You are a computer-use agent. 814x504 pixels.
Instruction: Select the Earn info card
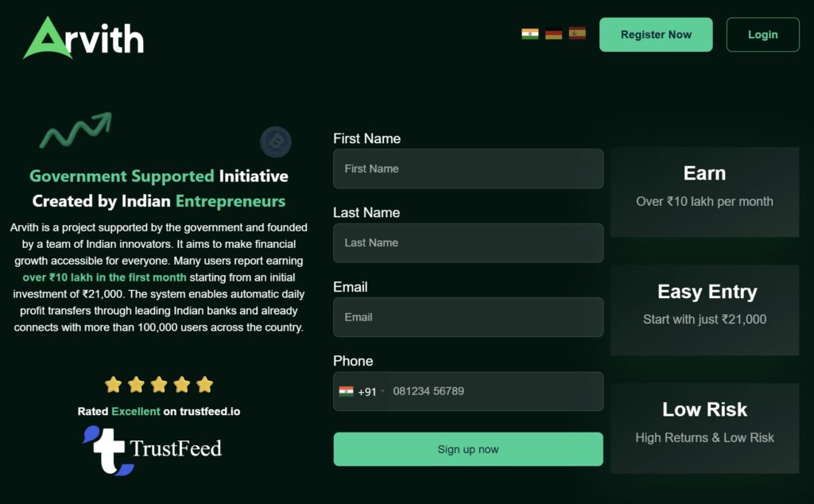[x=704, y=191]
